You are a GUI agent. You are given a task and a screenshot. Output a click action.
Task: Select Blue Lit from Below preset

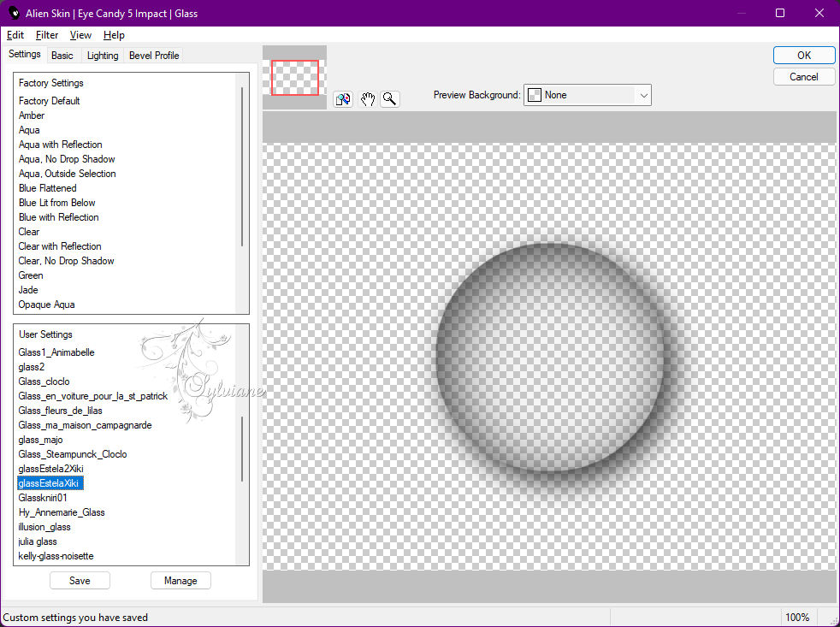pyautogui.click(x=56, y=203)
